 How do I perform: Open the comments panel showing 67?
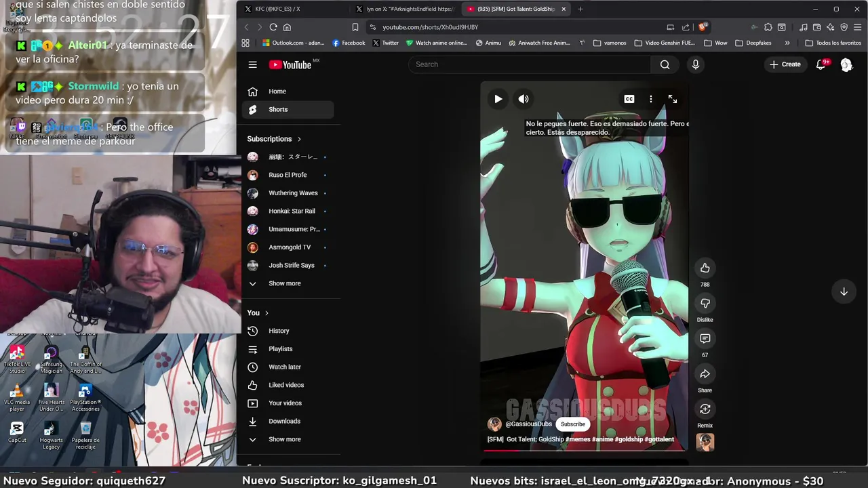[705, 338]
